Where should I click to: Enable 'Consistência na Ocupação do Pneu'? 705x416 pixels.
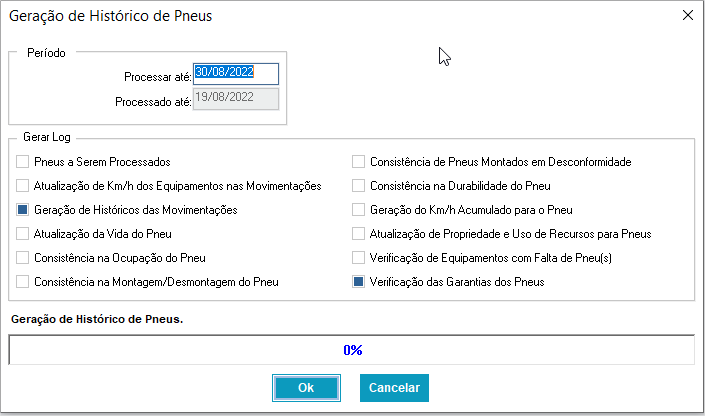coord(23,258)
